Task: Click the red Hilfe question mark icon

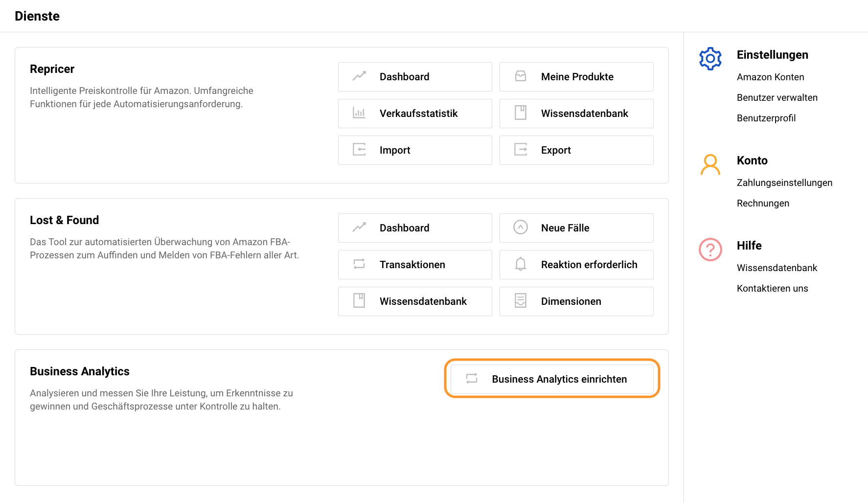Action: pyautogui.click(x=710, y=250)
